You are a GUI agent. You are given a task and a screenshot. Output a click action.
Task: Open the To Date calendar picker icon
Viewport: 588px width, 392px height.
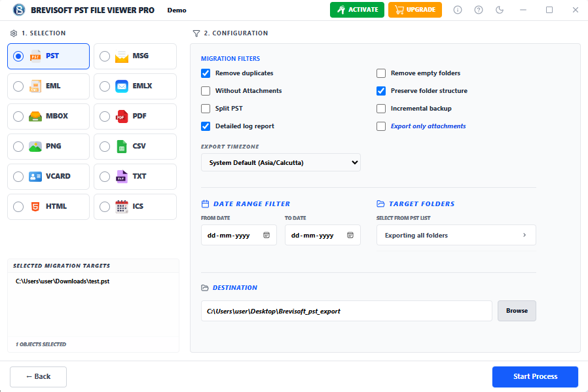[x=350, y=235]
